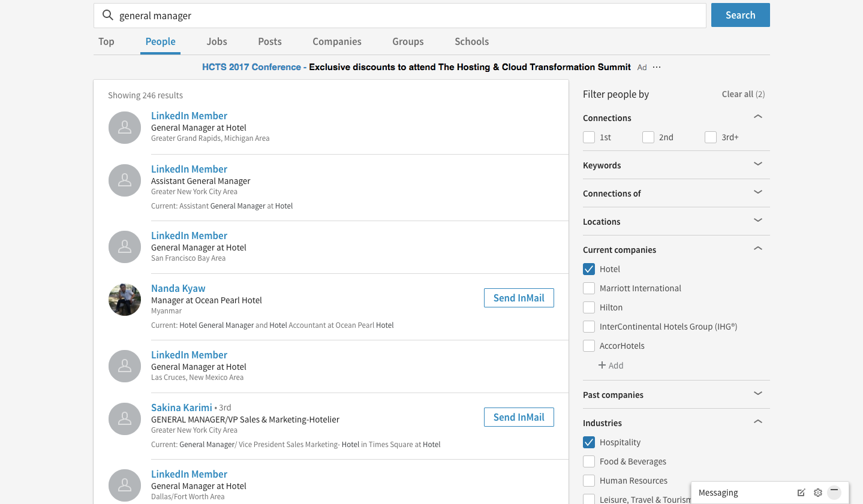Expand the Locations filter section
Image resolution: width=863 pixels, height=504 pixels.
tap(757, 221)
